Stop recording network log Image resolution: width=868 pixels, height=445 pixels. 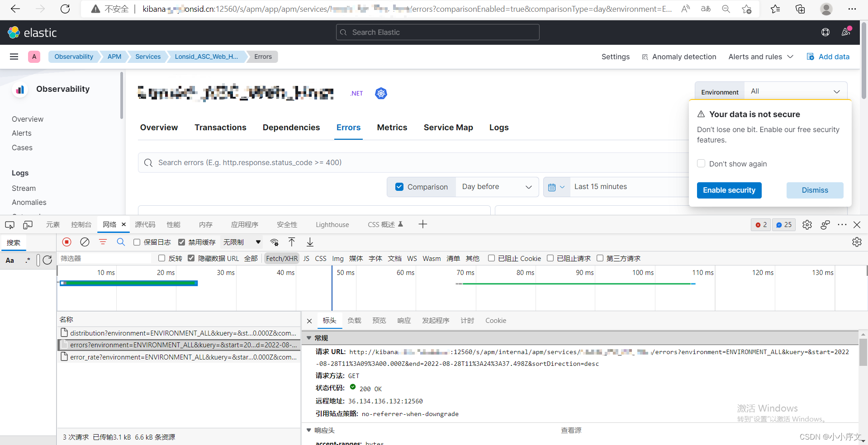(x=67, y=242)
